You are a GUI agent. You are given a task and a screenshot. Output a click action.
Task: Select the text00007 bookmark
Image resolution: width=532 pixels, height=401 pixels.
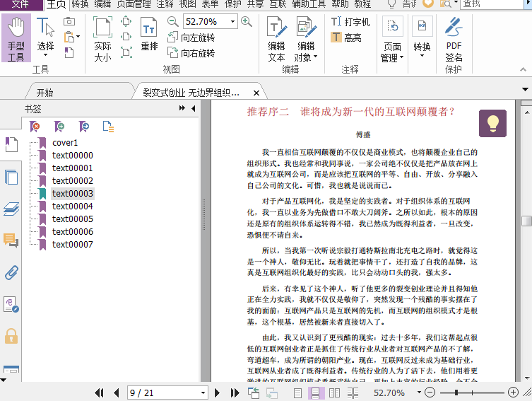(x=73, y=245)
